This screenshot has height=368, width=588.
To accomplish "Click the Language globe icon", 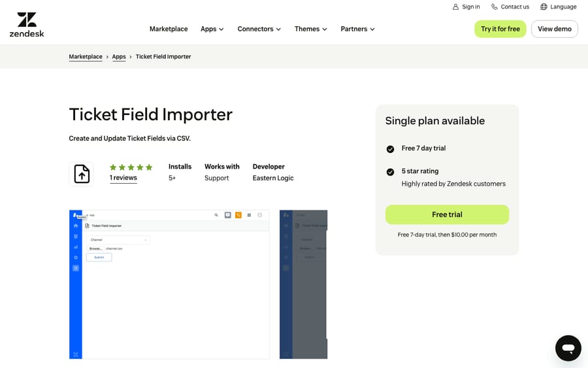I will (544, 7).
